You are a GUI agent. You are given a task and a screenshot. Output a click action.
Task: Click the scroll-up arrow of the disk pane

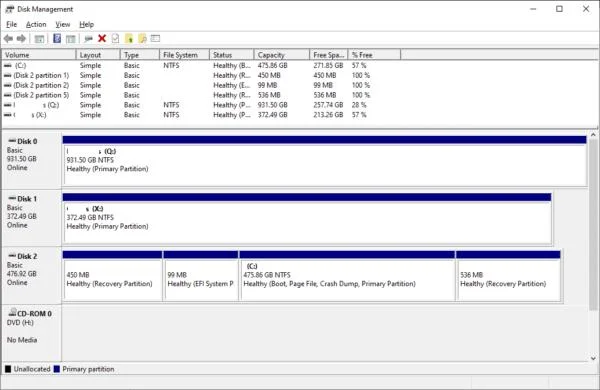(593, 135)
